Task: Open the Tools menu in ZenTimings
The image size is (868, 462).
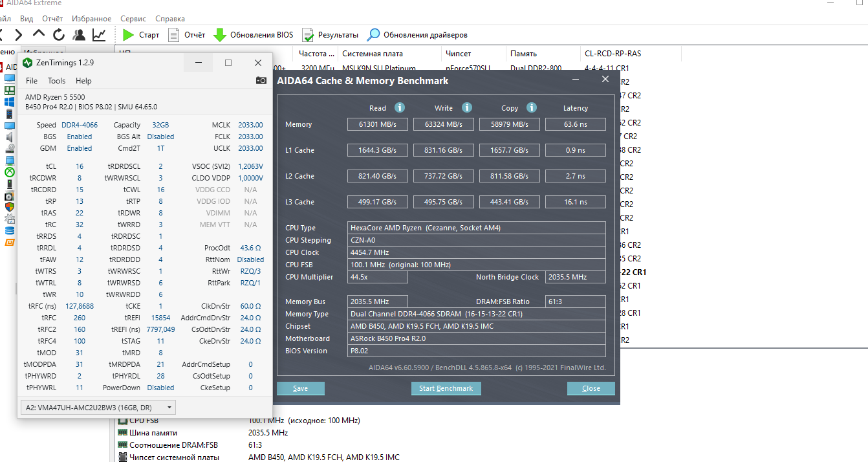Action: point(56,81)
